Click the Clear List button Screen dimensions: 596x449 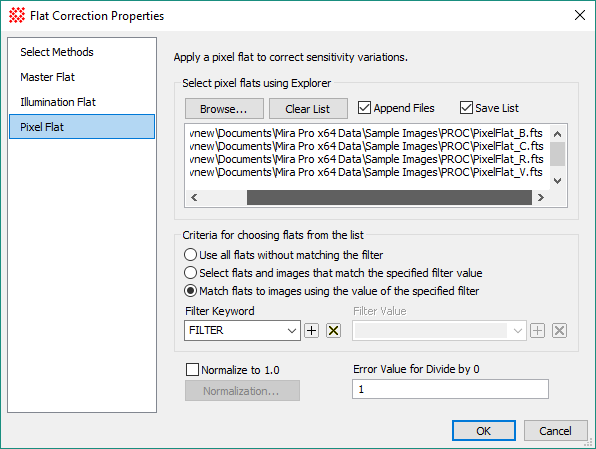pos(308,109)
